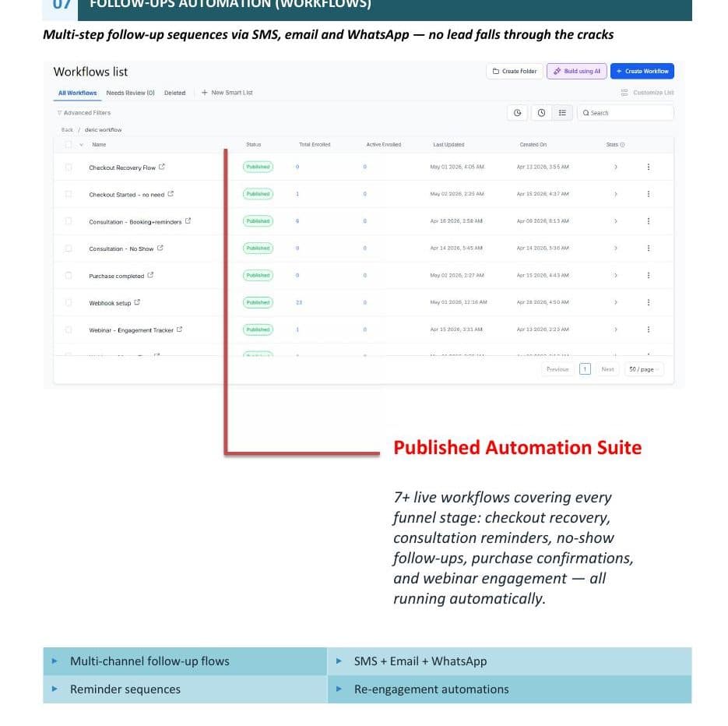Open three-dot menu for Consultation - Booking+reminders row

click(x=648, y=221)
